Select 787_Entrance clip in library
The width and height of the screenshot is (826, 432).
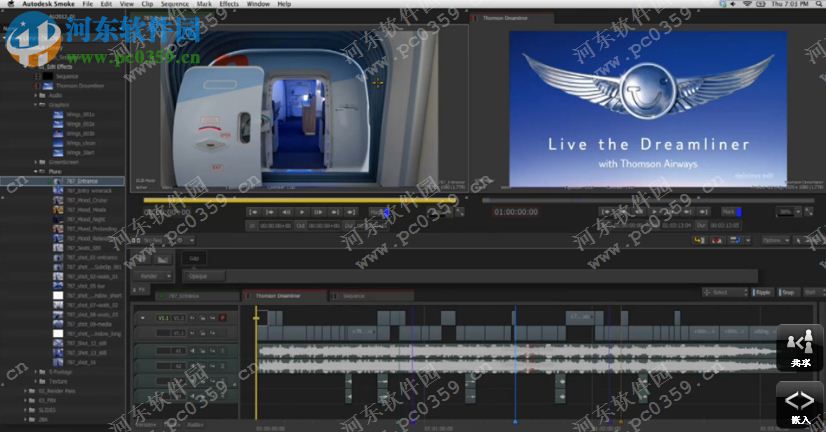(62, 181)
